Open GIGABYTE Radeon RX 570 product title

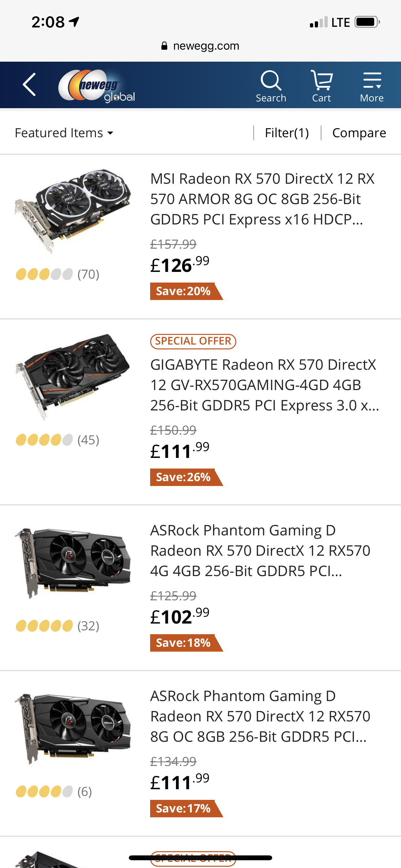pyautogui.click(x=264, y=385)
